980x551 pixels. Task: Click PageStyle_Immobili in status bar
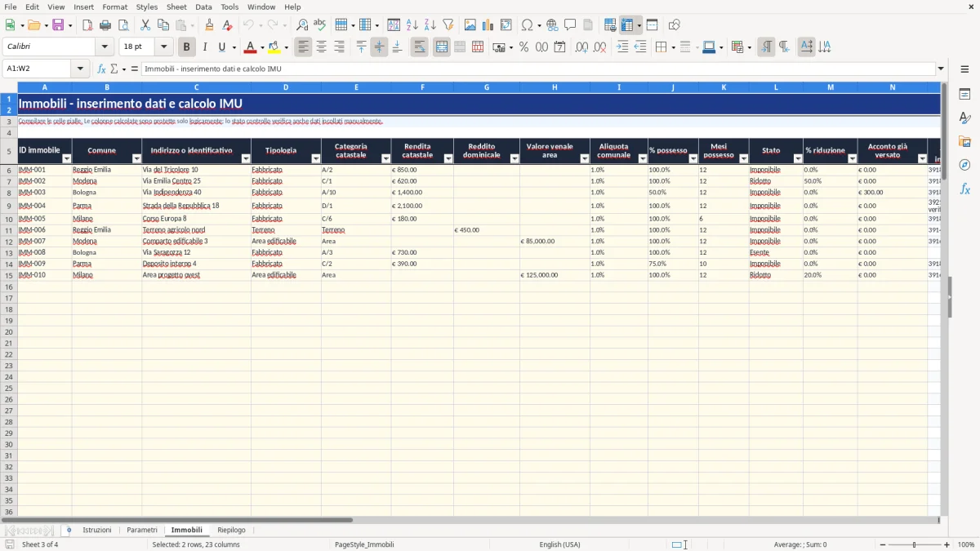click(x=364, y=544)
